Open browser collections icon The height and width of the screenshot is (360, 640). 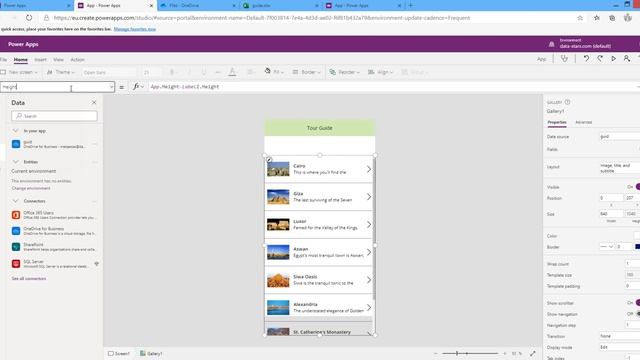coord(612,18)
